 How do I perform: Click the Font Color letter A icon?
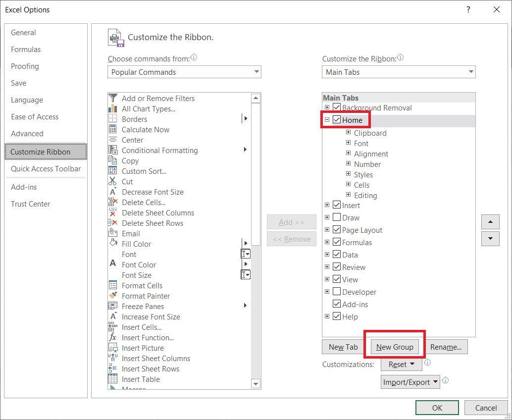pos(113,264)
